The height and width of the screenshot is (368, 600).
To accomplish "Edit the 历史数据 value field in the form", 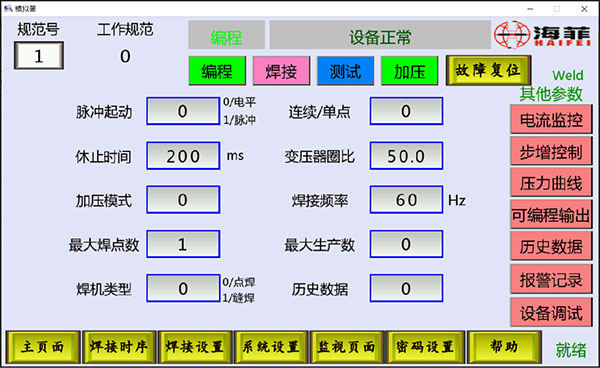I will point(406,288).
